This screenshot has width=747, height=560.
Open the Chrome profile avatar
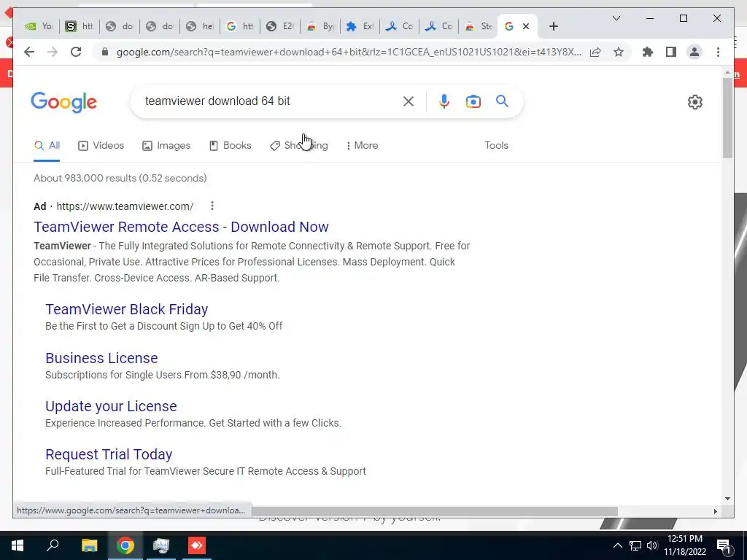tap(694, 52)
